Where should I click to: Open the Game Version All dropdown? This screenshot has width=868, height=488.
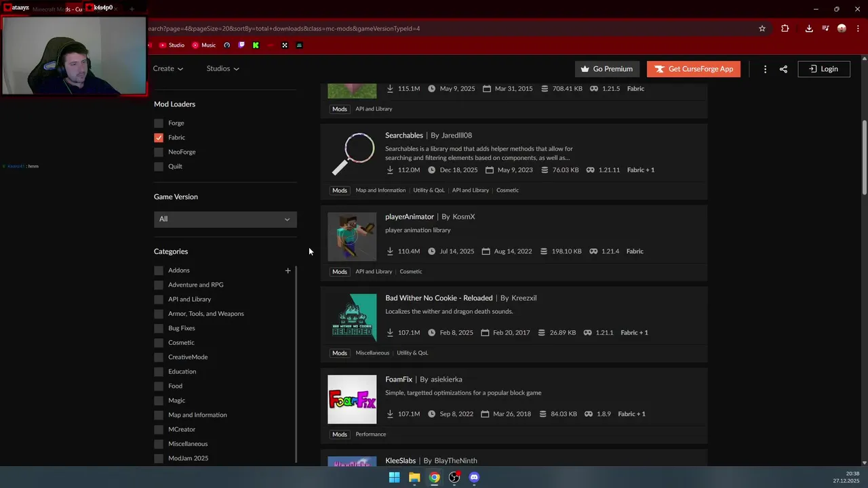click(x=225, y=219)
